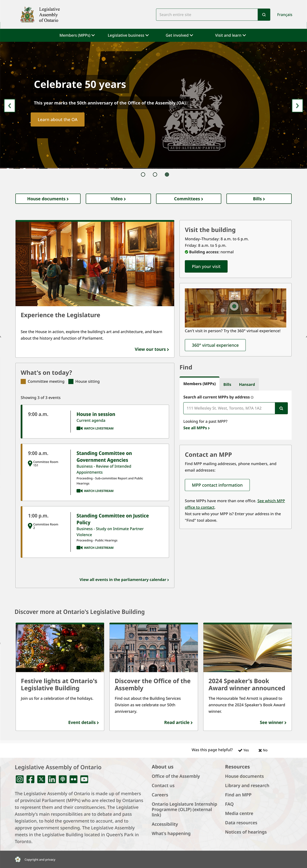This screenshot has width=307, height=868.
Task: Click the Ontario trillium logo in footer bar
Action: tap(18, 860)
